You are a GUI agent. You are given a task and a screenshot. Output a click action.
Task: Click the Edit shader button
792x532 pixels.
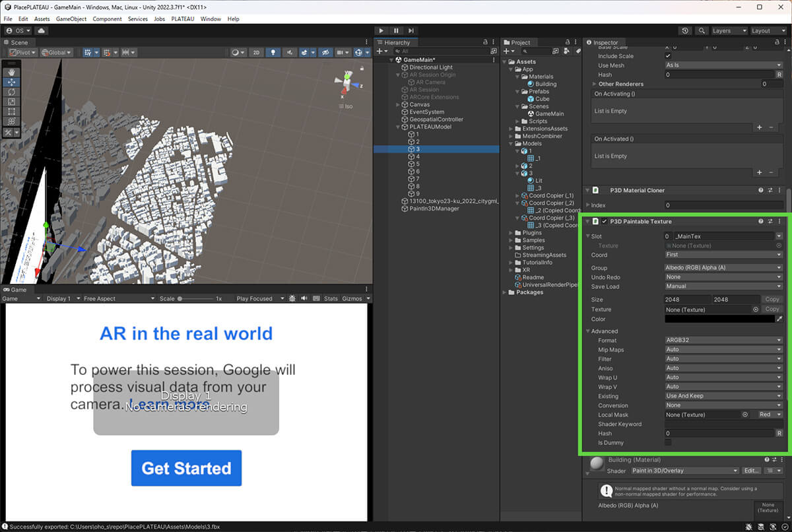pos(752,471)
